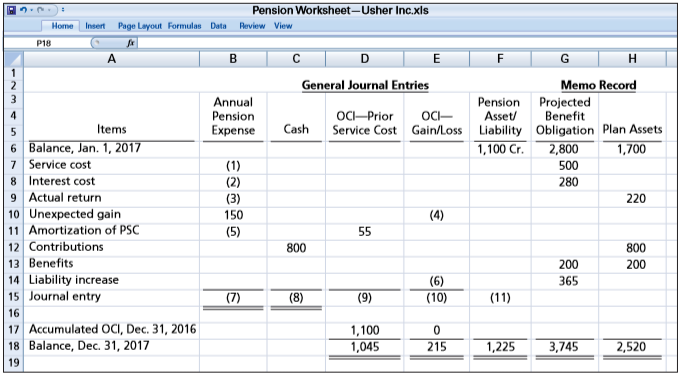Select column F header

tap(500, 59)
